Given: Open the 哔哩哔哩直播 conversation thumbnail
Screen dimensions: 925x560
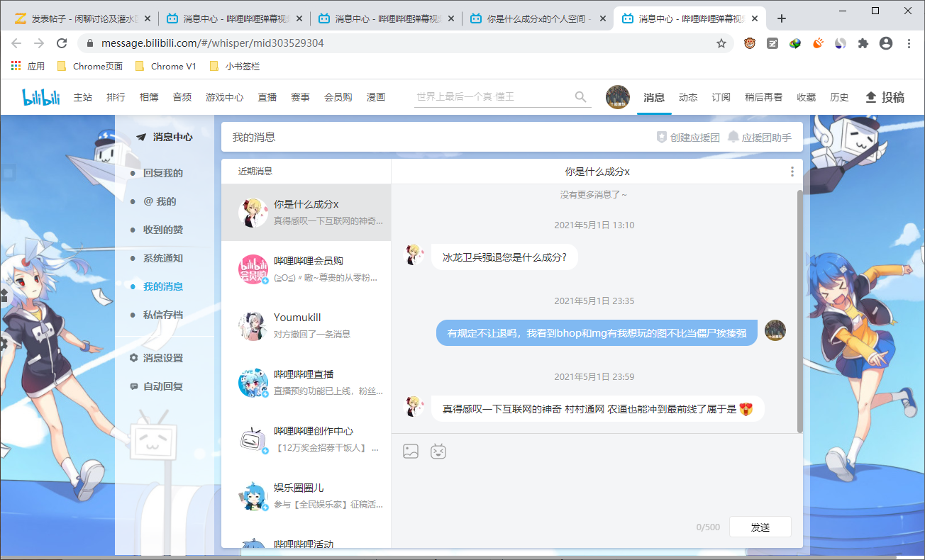Looking at the screenshot, I should (x=253, y=383).
